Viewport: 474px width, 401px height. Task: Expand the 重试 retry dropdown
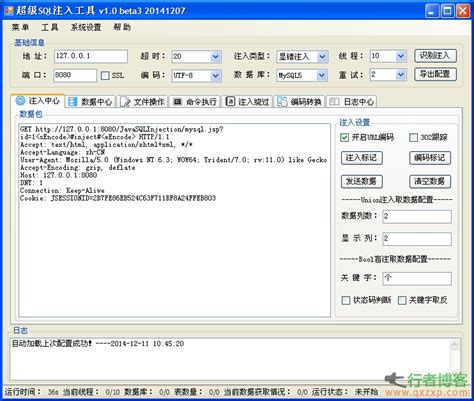pos(401,75)
